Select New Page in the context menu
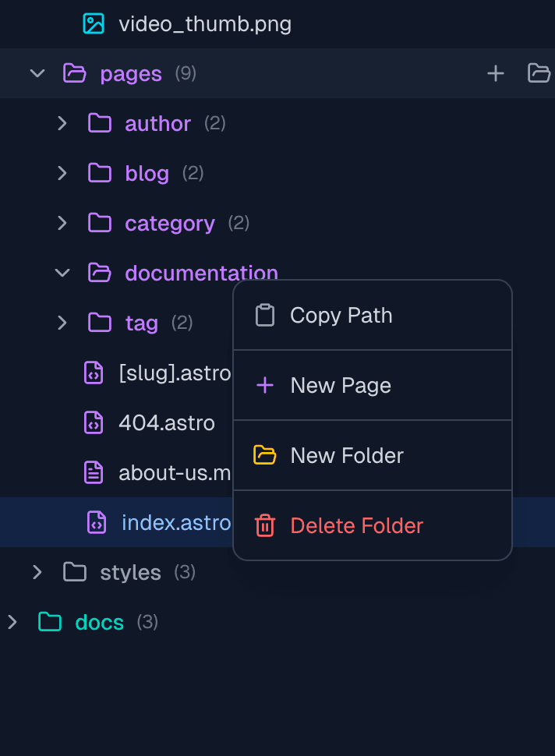The width and height of the screenshot is (555, 756). click(341, 385)
